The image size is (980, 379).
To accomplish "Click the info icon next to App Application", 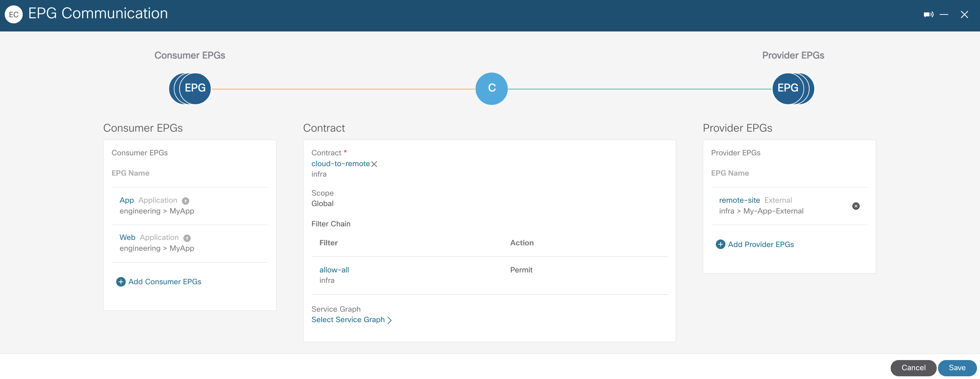I will coord(186,201).
